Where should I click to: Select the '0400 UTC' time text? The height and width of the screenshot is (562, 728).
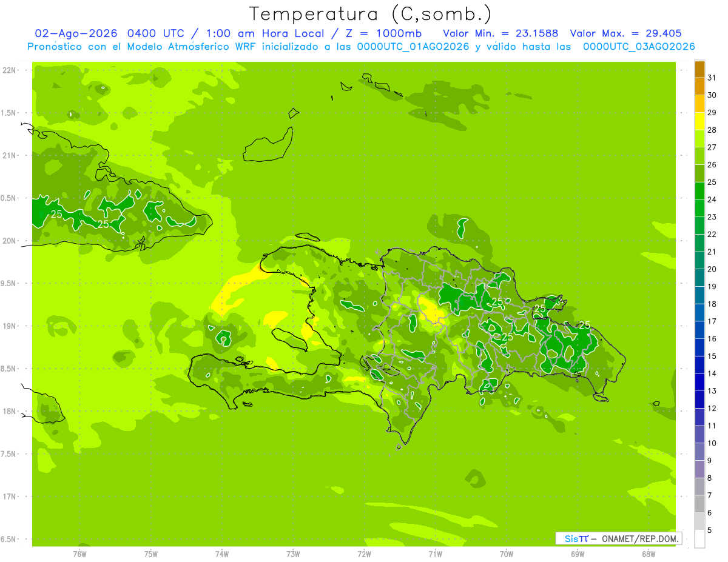point(157,33)
